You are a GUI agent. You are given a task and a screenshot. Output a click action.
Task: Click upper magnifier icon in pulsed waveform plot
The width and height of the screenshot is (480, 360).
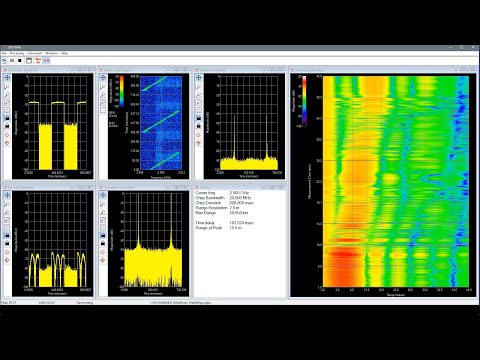(x=7, y=87)
